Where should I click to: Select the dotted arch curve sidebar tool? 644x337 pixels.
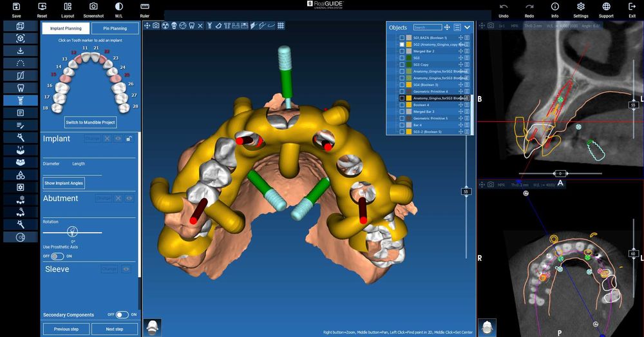coord(21,63)
